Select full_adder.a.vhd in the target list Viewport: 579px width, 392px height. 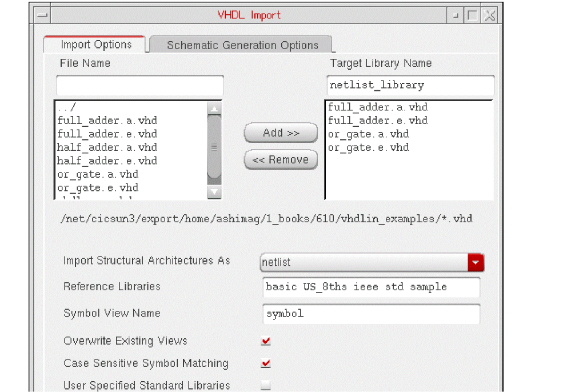click(378, 107)
